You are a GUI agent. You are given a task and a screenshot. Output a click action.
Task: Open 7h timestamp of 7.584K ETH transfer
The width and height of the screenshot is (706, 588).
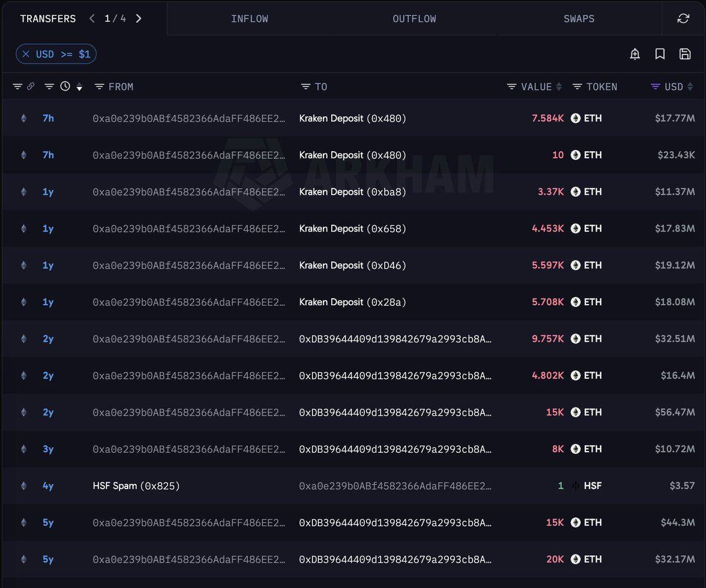(x=48, y=118)
